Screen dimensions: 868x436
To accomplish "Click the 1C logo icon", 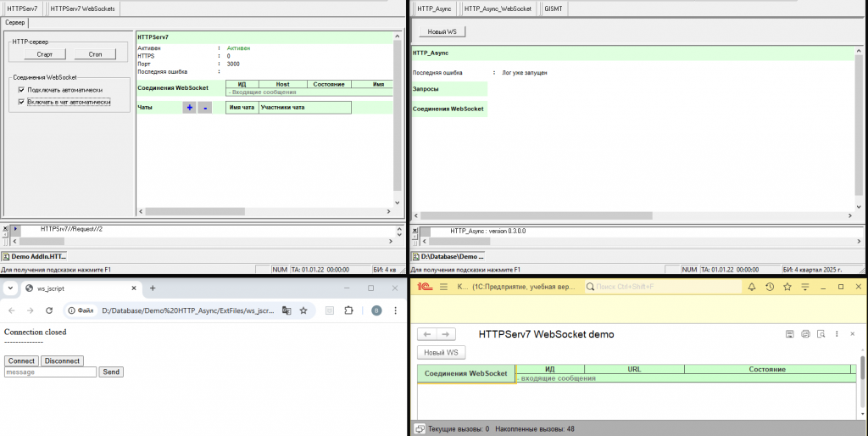I will coord(425,287).
